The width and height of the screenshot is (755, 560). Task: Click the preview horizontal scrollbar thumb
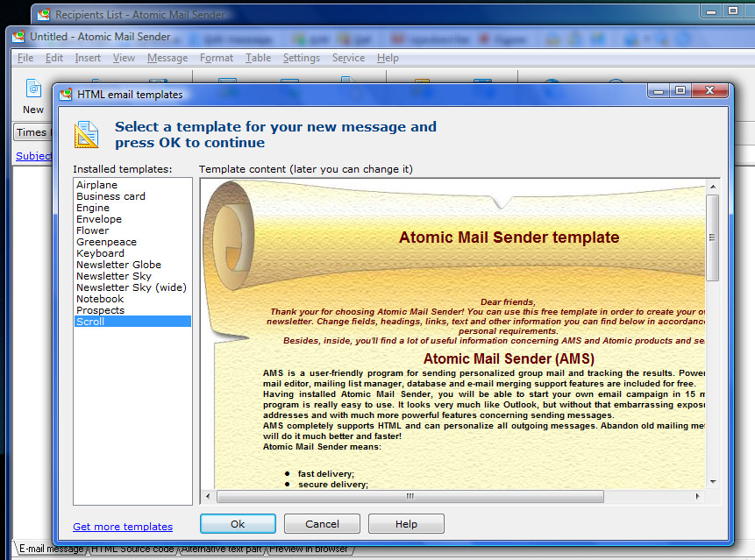[410, 496]
